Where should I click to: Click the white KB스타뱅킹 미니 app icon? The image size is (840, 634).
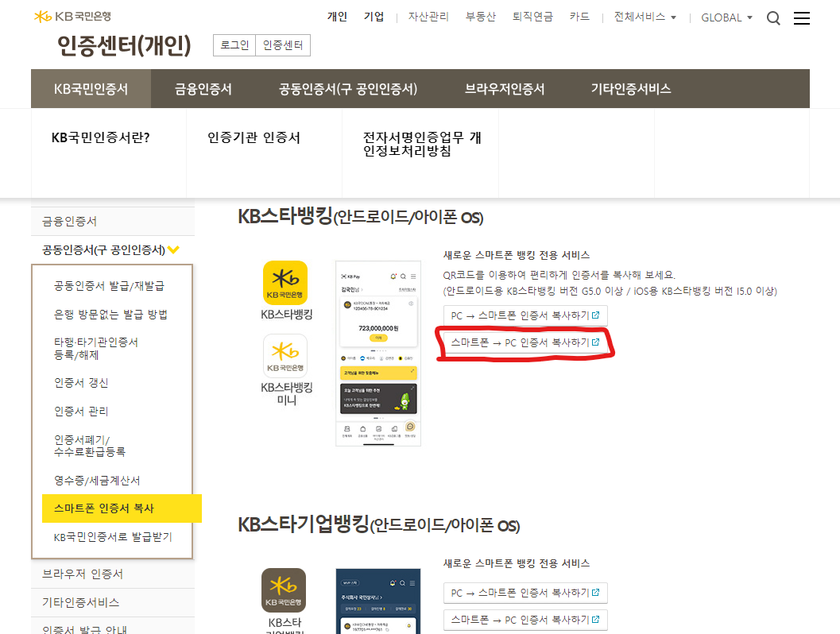(285, 356)
